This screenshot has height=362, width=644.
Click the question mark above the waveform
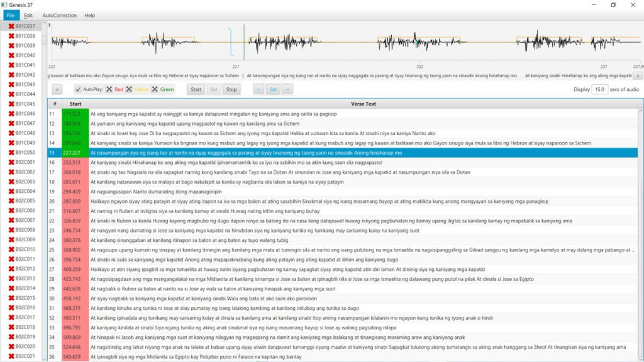pos(50,26)
